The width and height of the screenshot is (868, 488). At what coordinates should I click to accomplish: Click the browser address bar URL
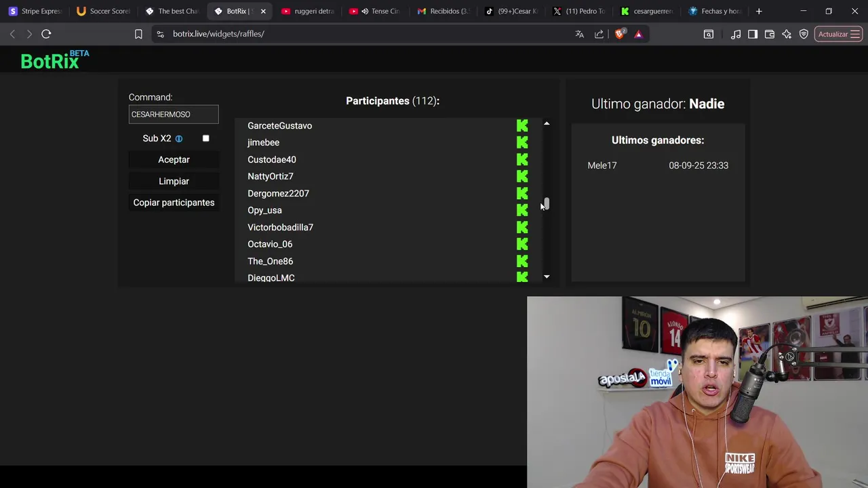point(218,34)
